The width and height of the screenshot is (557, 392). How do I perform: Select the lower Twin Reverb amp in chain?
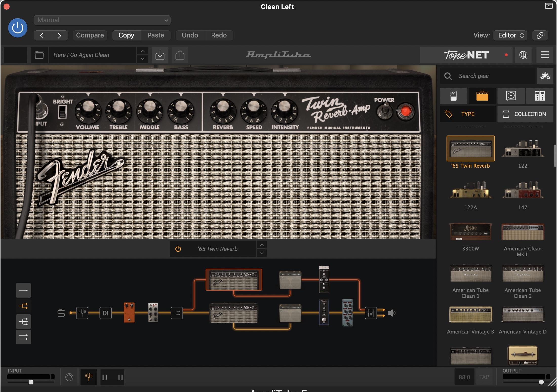pyautogui.click(x=234, y=313)
